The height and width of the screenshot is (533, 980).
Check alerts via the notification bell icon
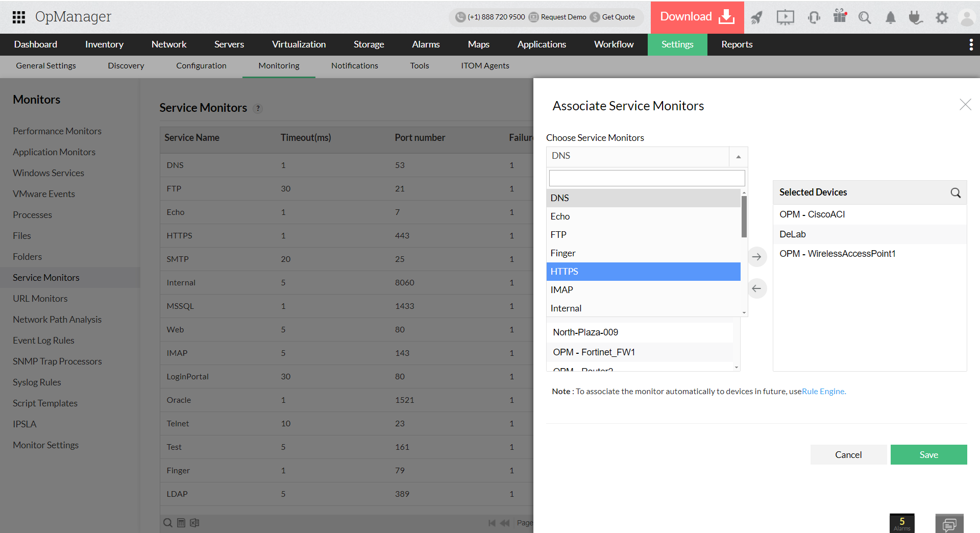click(x=890, y=17)
